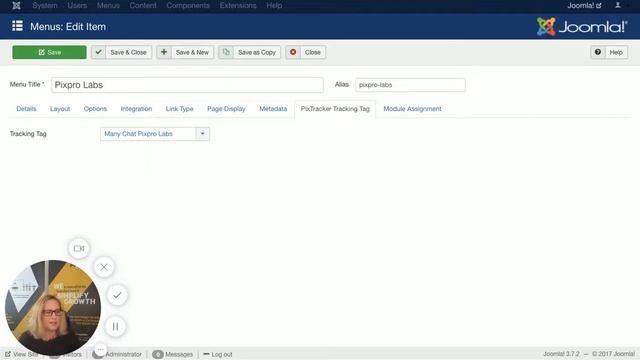
Task: Switch to the Page Display tab
Action: click(226, 109)
